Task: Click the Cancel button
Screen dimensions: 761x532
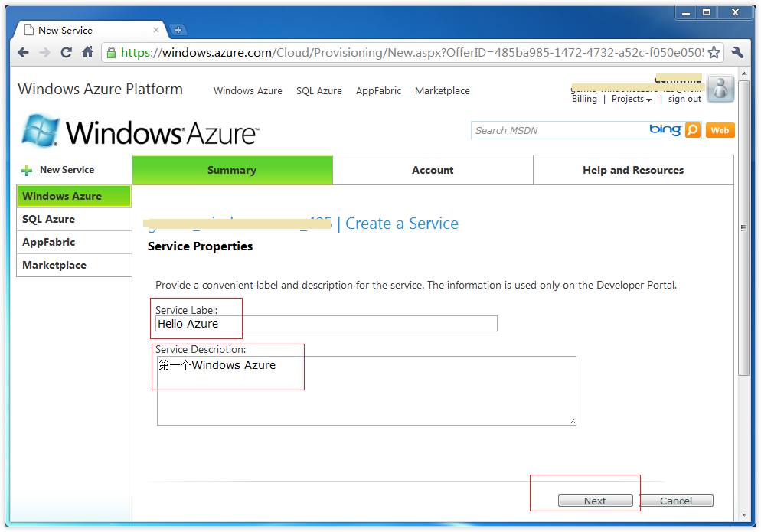Action: pos(676,501)
